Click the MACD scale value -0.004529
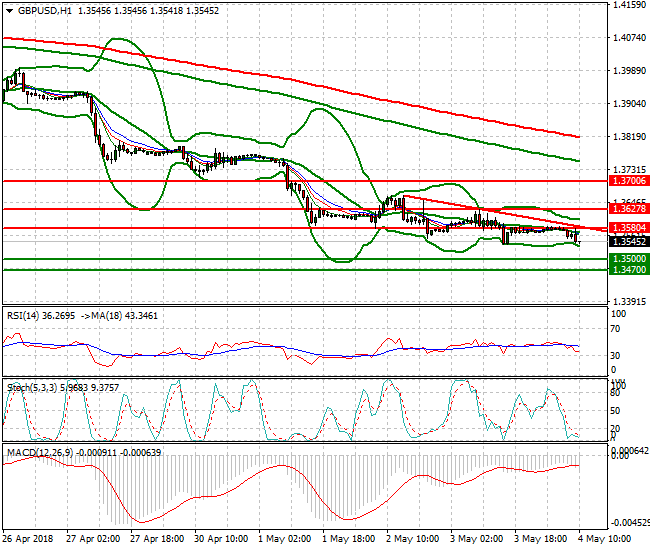This screenshot has width=650, height=550. tap(628, 523)
